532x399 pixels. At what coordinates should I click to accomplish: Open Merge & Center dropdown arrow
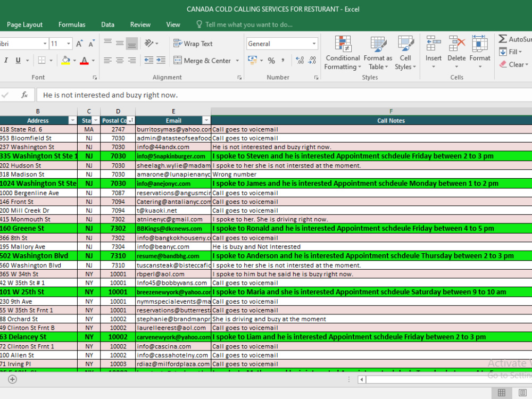tap(237, 61)
